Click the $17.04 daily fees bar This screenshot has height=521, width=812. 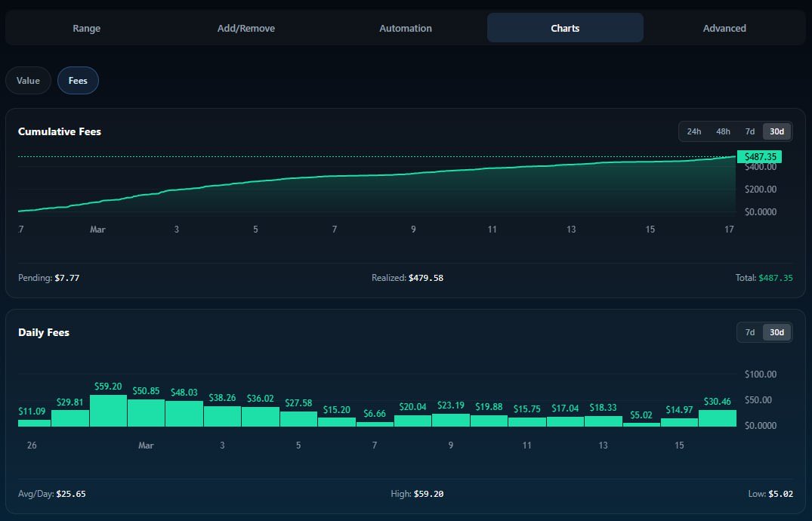pos(565,421)
